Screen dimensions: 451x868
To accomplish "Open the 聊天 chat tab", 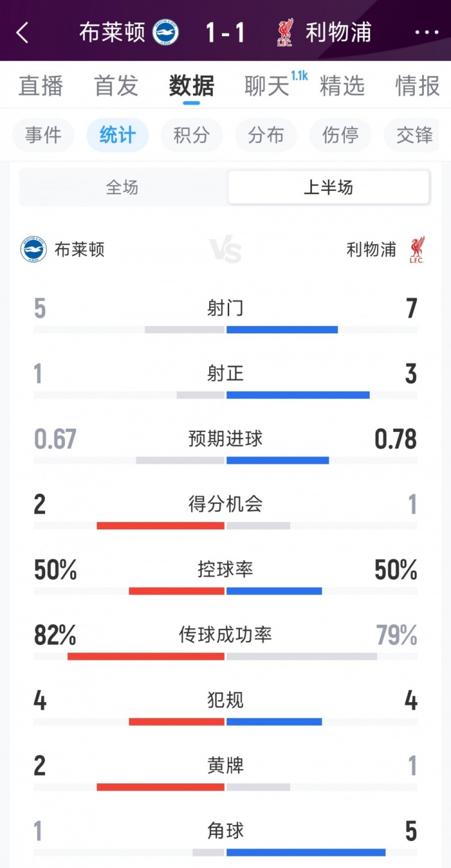I will coord(267,86).
